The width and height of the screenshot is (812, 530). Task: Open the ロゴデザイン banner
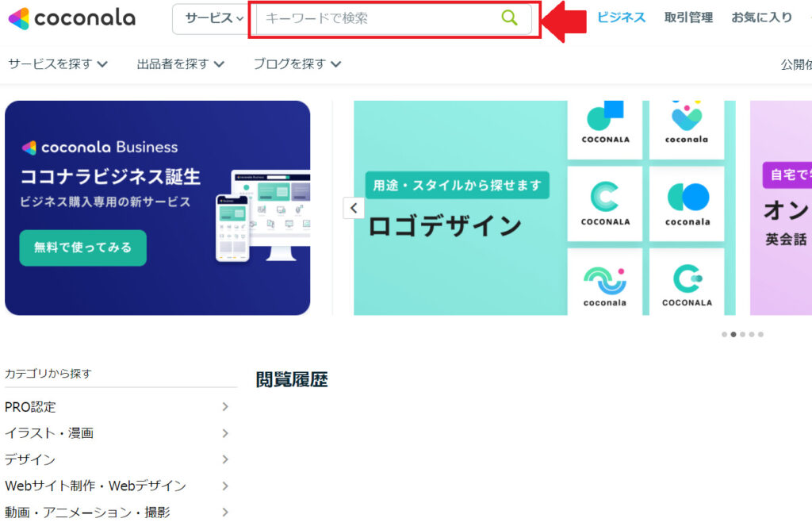point(544,208)
